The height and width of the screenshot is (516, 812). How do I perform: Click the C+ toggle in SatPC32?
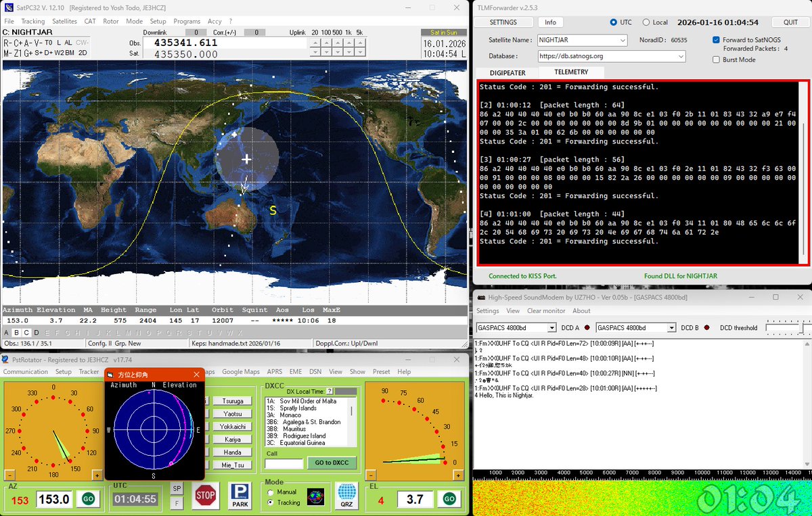[18, 42]
